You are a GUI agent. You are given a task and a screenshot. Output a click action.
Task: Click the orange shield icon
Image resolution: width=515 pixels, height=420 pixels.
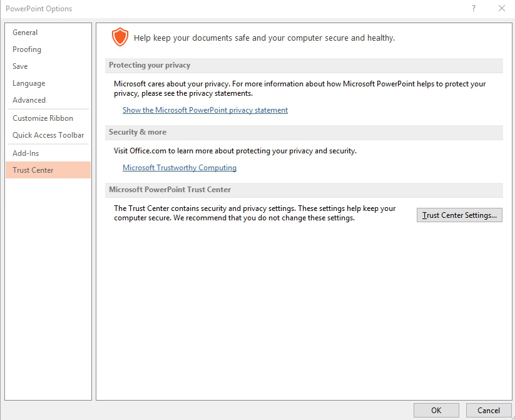tap(120, 37)
